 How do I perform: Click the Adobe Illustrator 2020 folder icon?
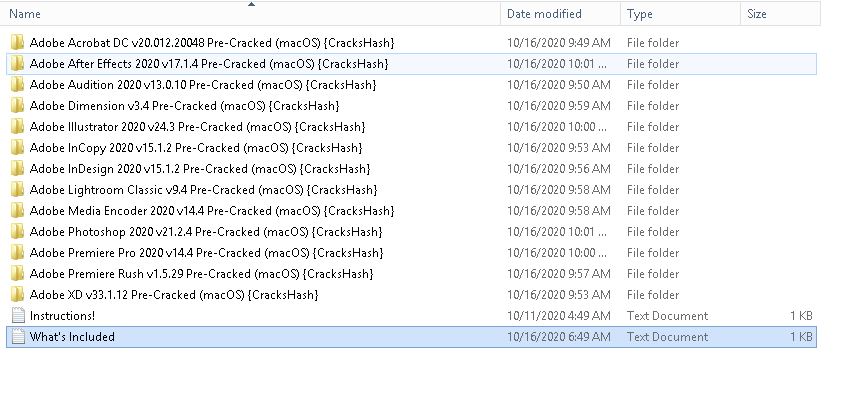tap(17, 127)
